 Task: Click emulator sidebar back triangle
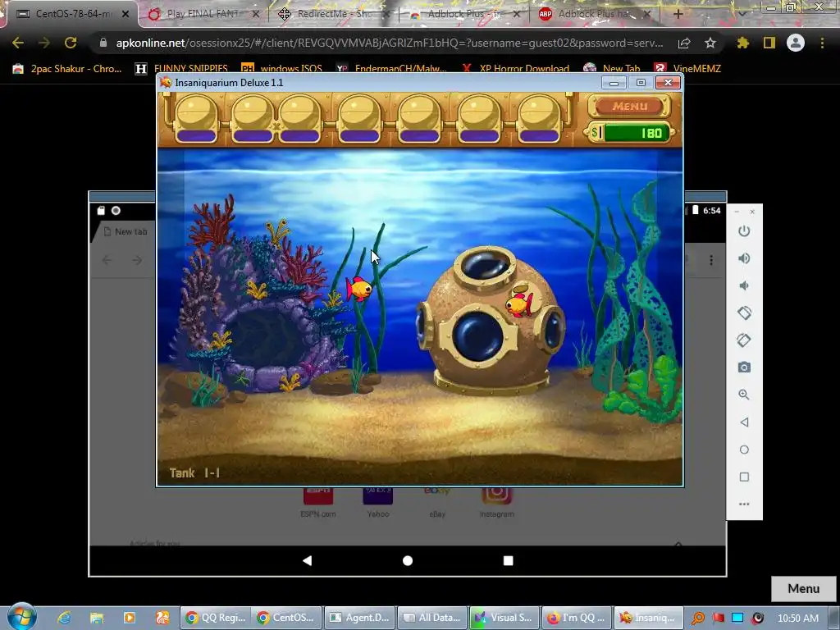(x=744, y=422)
